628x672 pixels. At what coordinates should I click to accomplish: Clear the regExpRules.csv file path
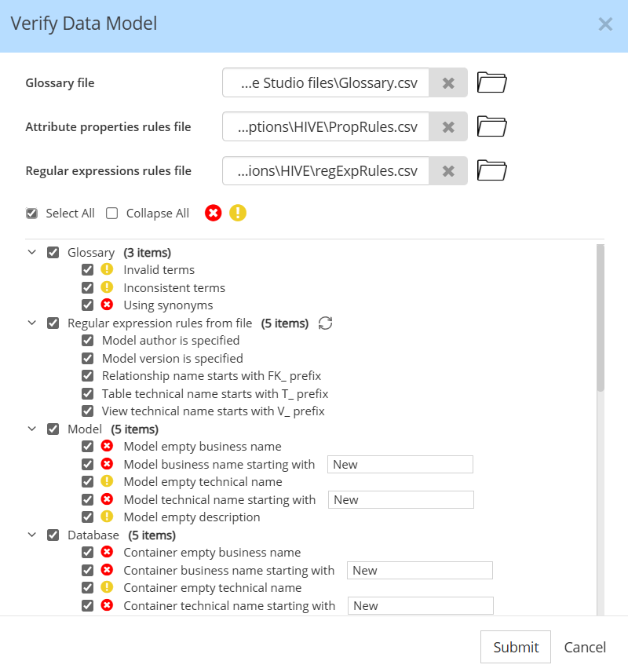click(448, 171)
